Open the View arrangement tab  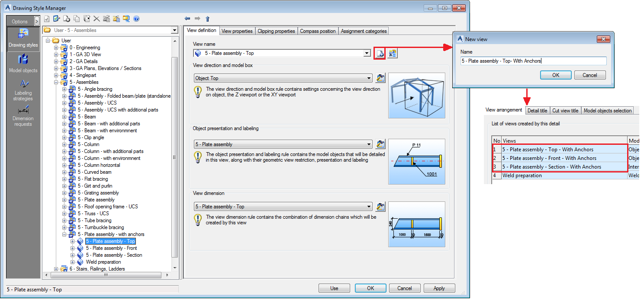504,110
